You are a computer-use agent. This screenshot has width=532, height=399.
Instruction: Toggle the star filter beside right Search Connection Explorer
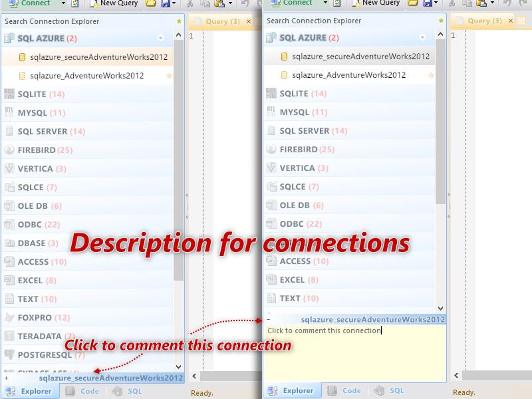[441, 21]
